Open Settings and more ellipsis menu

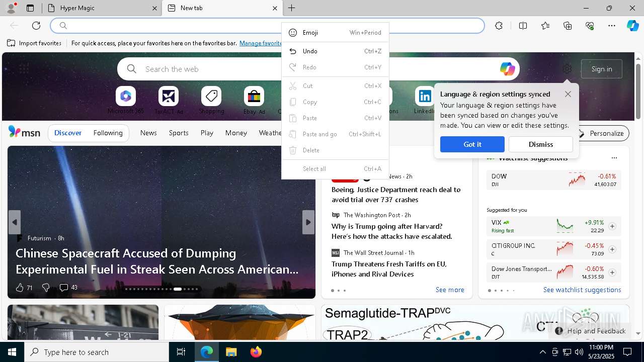(x=612, y=26)
